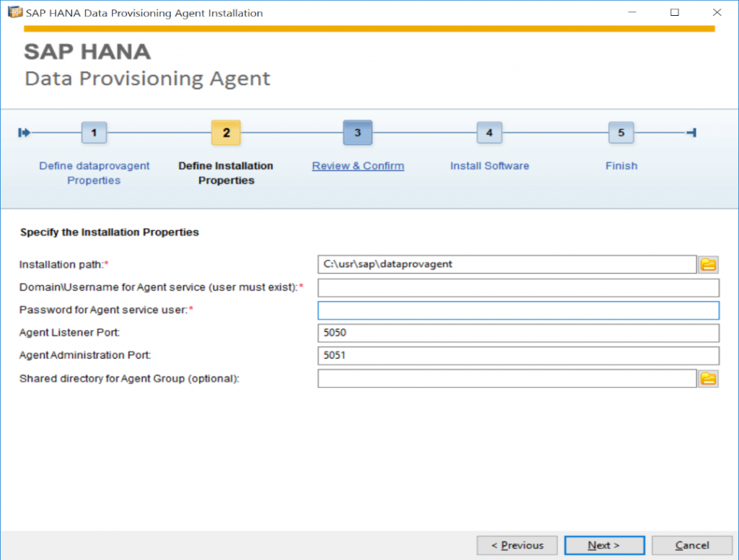Screen dimensions: 739x560
Task: Browse for Agent Group shared directory
Action: [708, 379]
